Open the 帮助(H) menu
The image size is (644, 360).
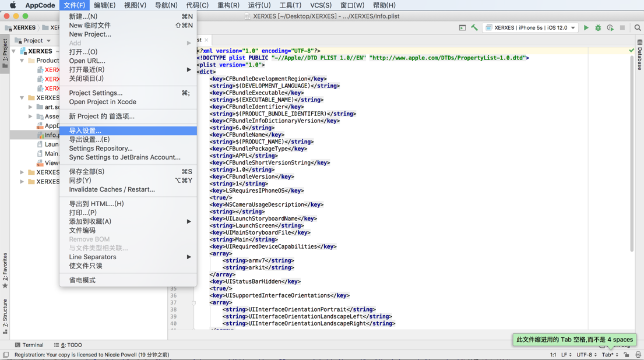[x=384, y=5]
